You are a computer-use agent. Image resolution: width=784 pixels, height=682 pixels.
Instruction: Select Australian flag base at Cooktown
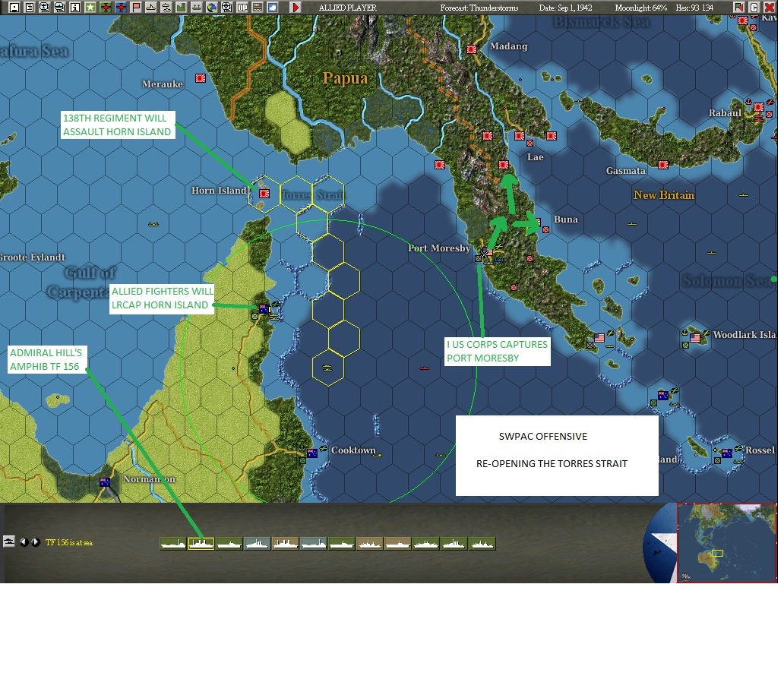coord(312,453)
